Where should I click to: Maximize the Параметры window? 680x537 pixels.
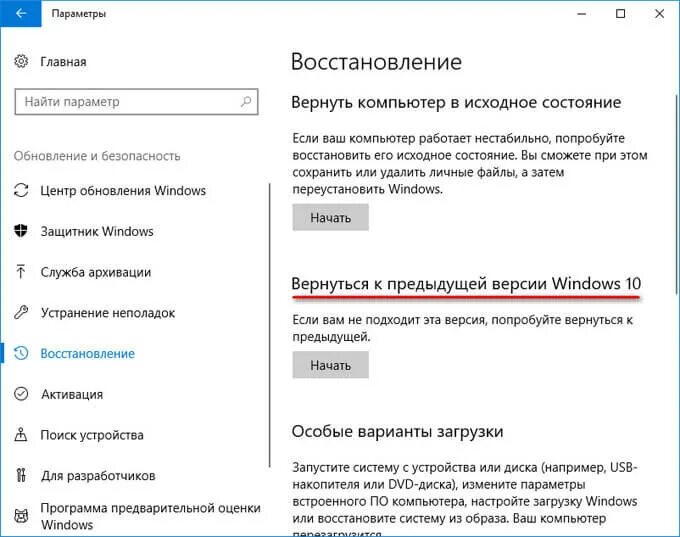coord(621,14)
